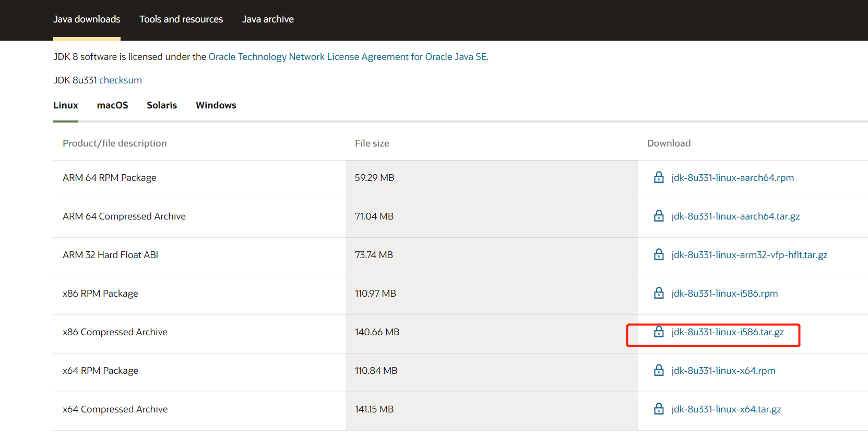Click lock icon for jdk-8u331-linux-i586.rpm
Screen dimensions: 868x438
(659, 293)
